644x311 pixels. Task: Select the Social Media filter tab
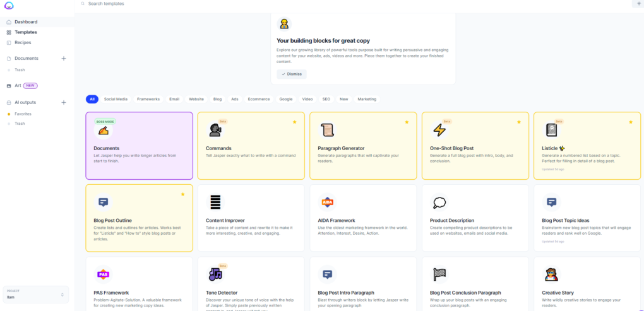[116, 99]
